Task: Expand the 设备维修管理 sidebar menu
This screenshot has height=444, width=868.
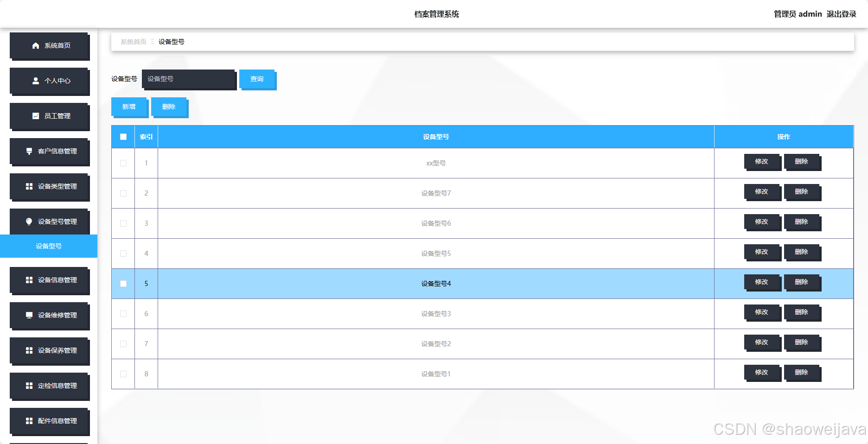Action: [49, 316]
